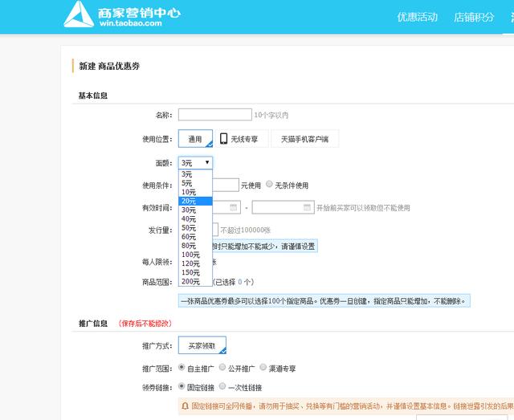
Task: Select the 通用 usage location button
Action: [195, 139]
